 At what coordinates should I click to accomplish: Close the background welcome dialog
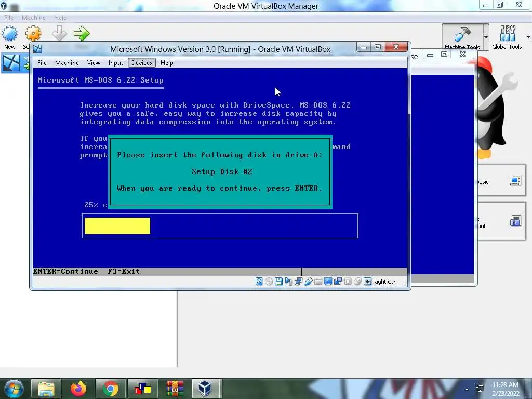[x=462, y=54]
